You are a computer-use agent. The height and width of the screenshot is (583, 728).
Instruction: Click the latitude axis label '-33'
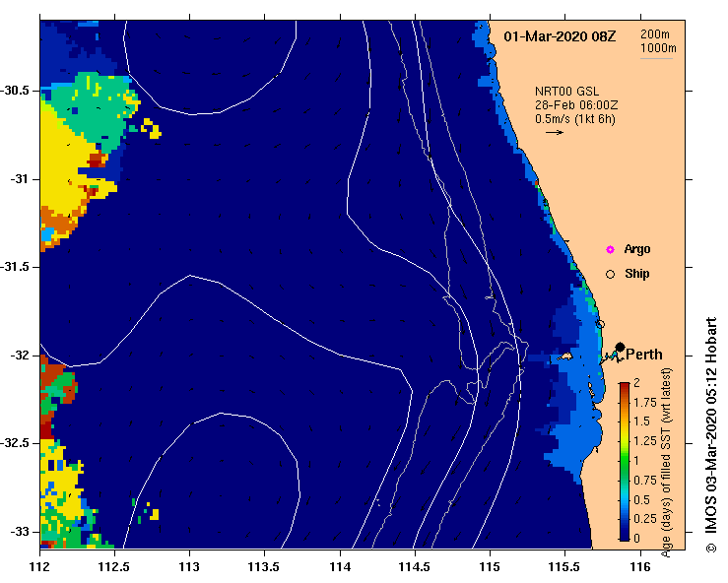pos(19,531)
